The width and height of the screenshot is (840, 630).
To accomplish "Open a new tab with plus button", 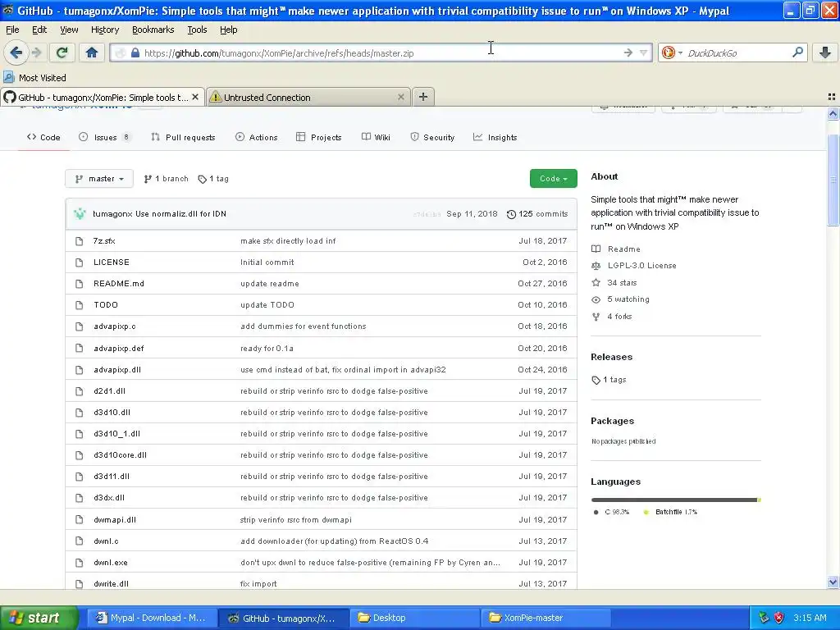I will point(423,97).
